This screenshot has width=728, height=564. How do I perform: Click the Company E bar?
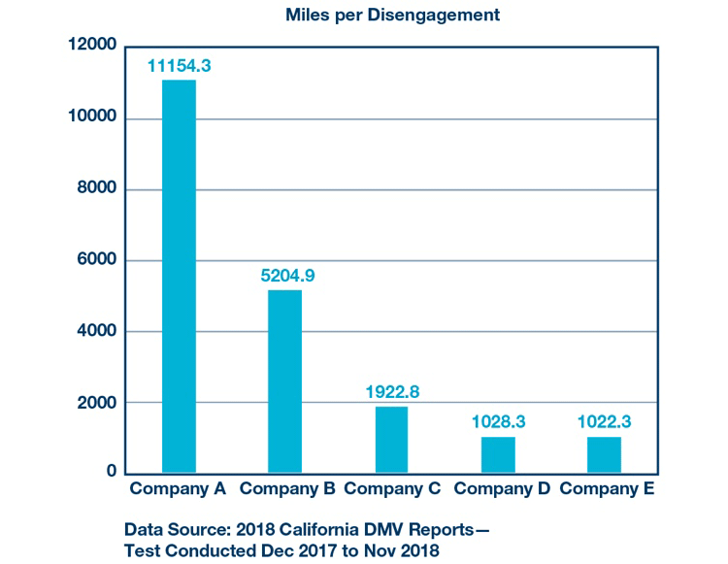tap(604, 455)
